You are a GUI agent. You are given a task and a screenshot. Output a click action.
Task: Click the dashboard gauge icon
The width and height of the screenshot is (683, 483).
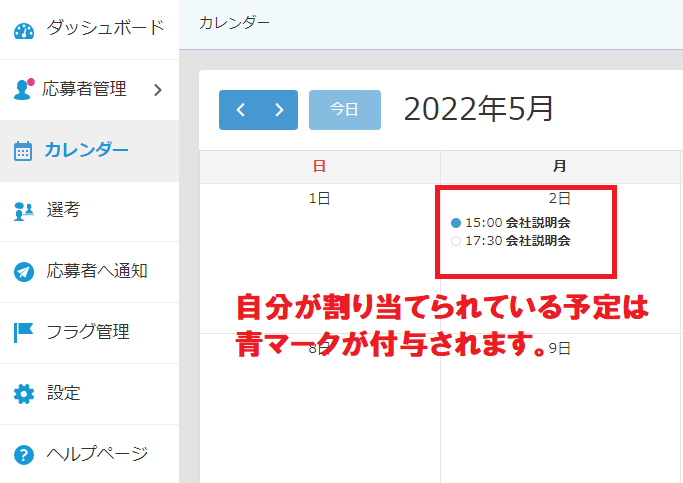click(x=23, y=30)
